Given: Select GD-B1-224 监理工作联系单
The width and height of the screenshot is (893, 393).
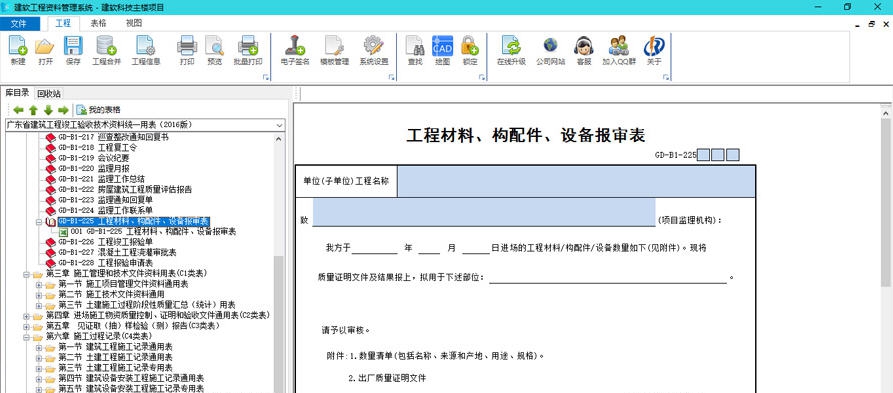Looking at the screenshot, I should 105,210.
